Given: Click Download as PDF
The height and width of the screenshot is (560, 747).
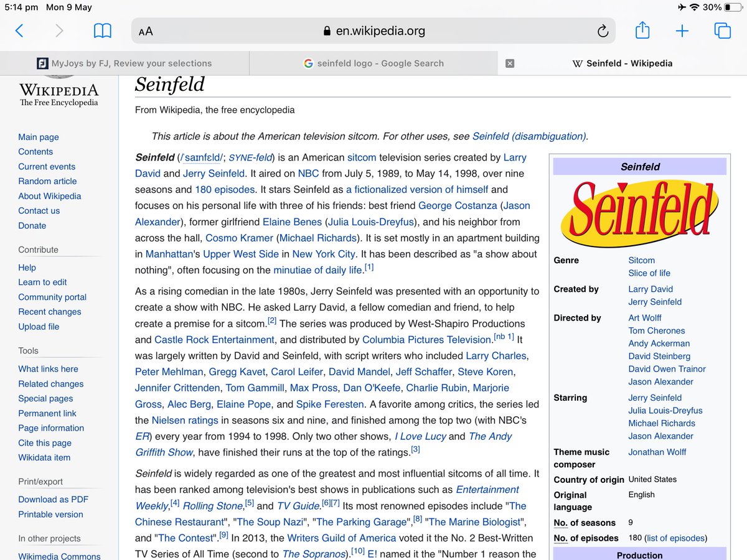Looking at the screenshot, I should click(53, 500).
